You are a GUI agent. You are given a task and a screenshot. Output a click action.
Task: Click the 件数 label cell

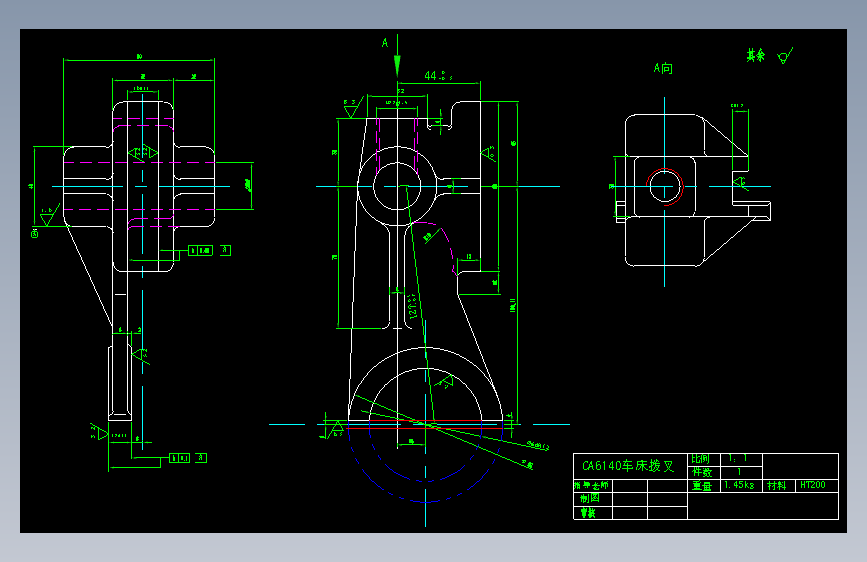coord(703,472)
